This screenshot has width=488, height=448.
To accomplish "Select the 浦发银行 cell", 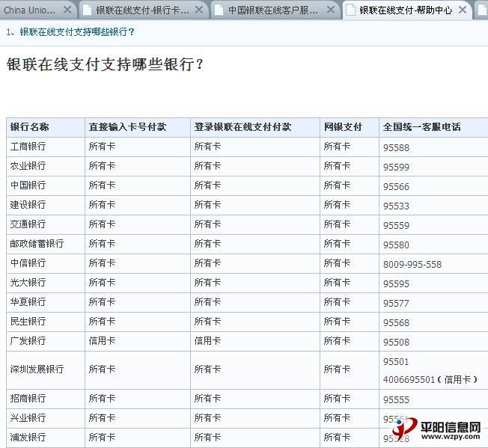I will (x=46, y=438).
